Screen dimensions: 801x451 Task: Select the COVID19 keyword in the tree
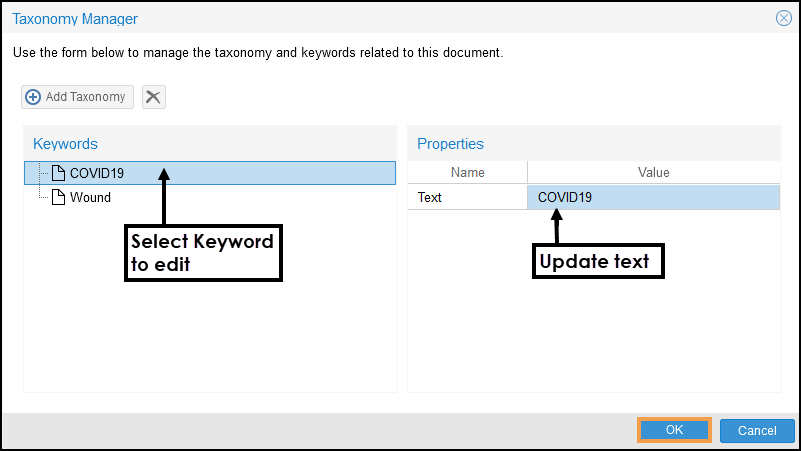(x=97, y=173)
